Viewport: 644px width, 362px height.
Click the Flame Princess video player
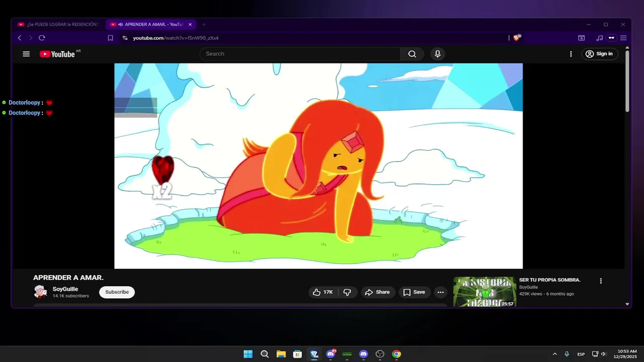(x=318, y=166)
